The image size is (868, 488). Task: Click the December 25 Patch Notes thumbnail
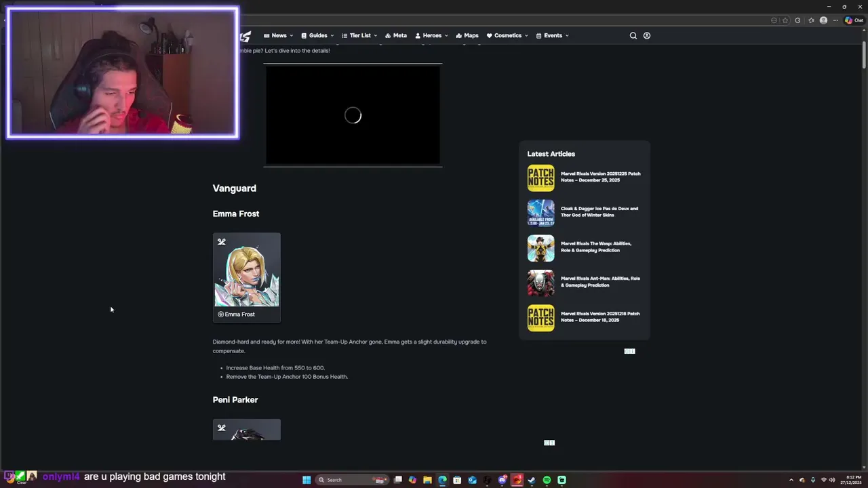541,178
